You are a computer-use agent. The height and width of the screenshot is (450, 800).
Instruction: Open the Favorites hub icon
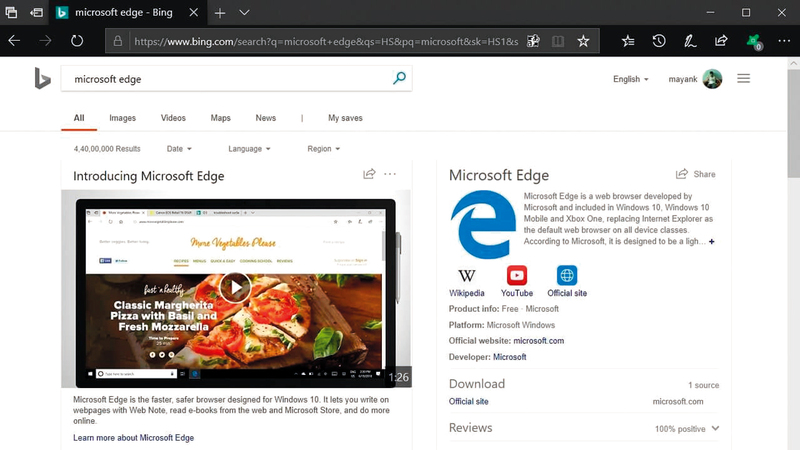click(x=628, y=41)
